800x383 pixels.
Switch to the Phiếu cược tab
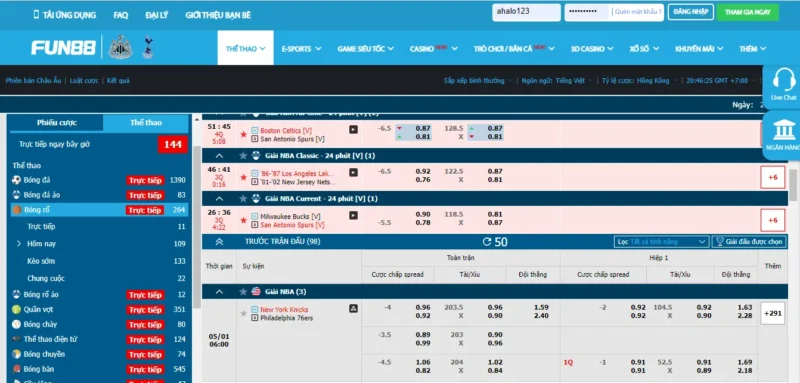pos(57,123)
